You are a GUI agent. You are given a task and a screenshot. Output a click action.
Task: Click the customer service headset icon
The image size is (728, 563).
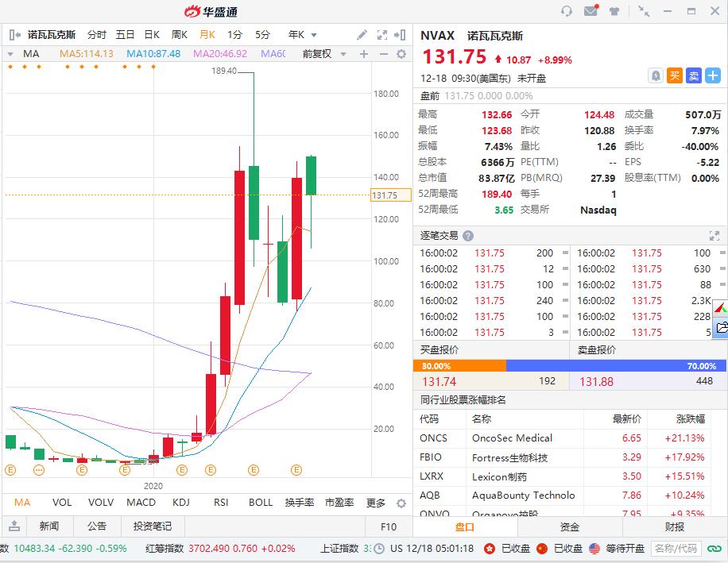567,11
